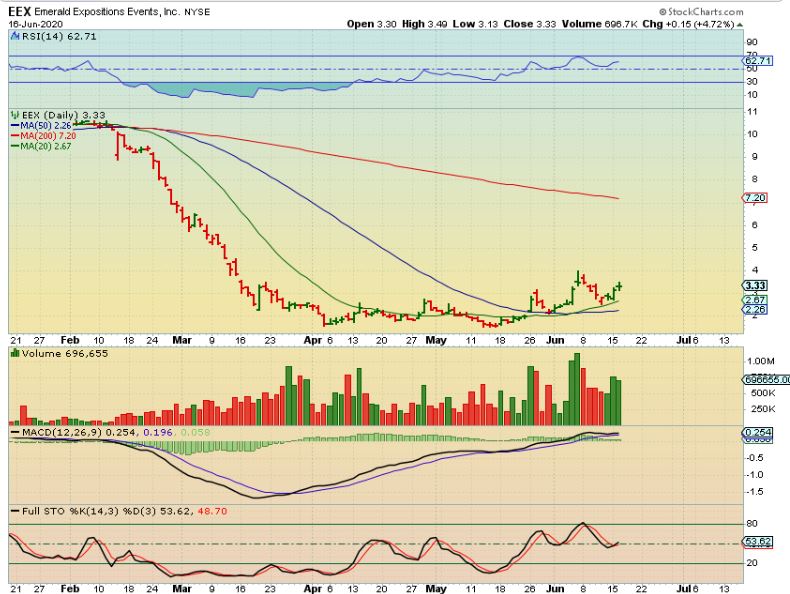
Task: Click the 80 level label on the stochastic axis
Action: click(752, 524)
